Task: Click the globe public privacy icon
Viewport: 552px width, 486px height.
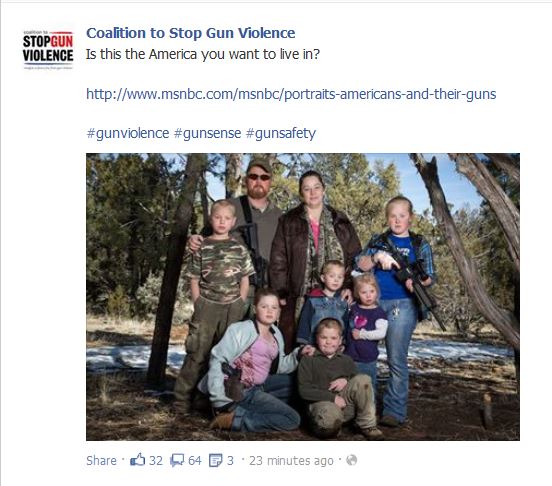Action: [351, 460]
